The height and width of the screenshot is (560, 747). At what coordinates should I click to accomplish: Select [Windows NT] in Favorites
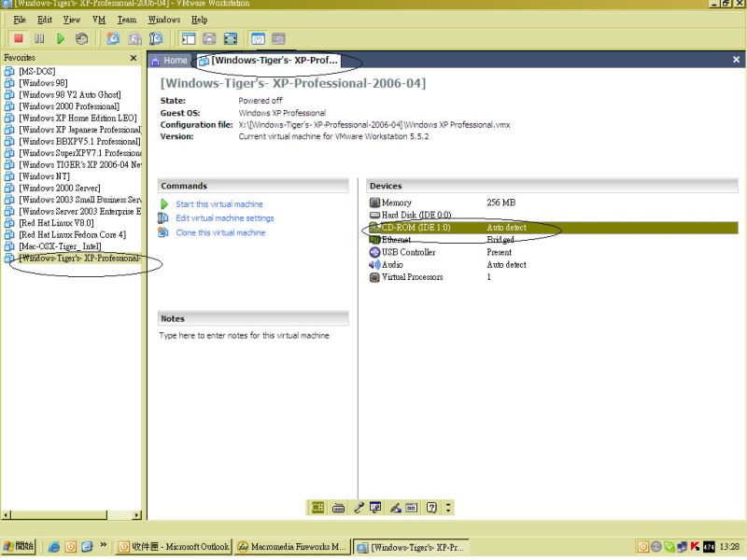44,176
